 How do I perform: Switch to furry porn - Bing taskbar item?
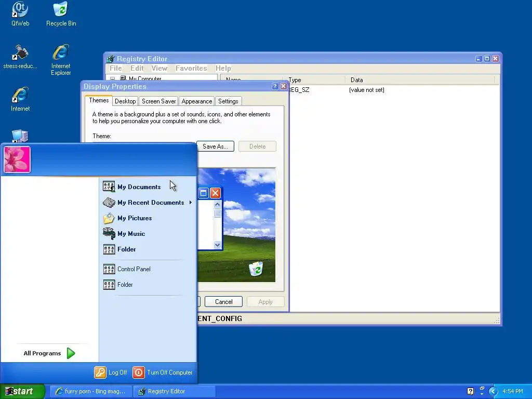[91, 391]
